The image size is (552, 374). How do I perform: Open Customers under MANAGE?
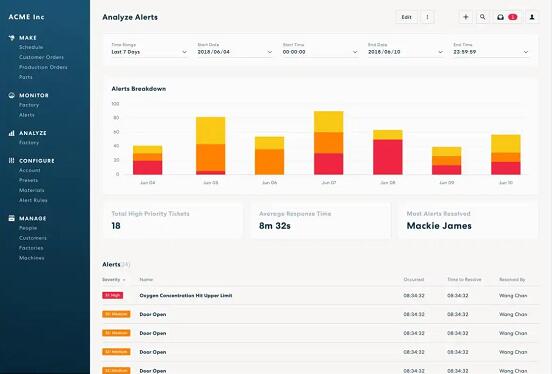(x=33, y=238)
